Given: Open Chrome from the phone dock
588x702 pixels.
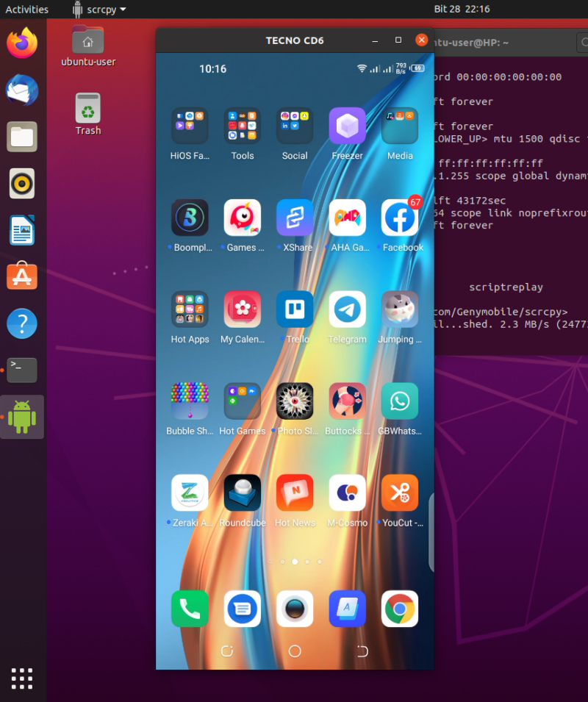Looking at the screenshot, I should point(400,609).
